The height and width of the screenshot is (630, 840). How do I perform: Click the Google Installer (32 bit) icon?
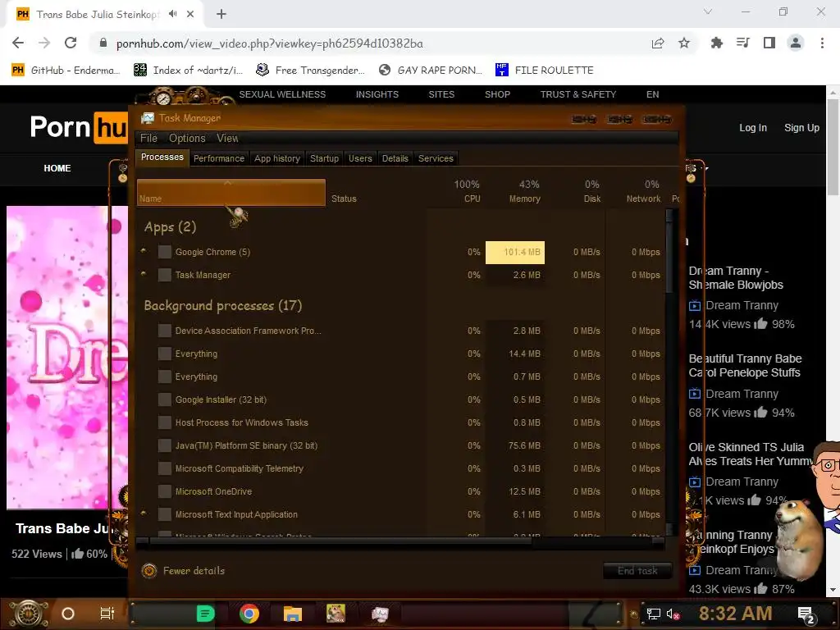[x=164, y=399]
